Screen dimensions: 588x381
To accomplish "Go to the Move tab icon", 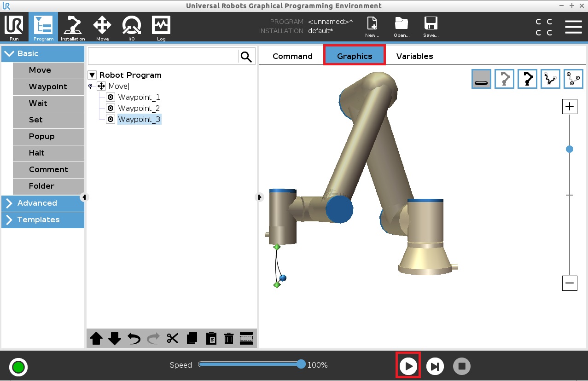I will click(x=102, y=28).
